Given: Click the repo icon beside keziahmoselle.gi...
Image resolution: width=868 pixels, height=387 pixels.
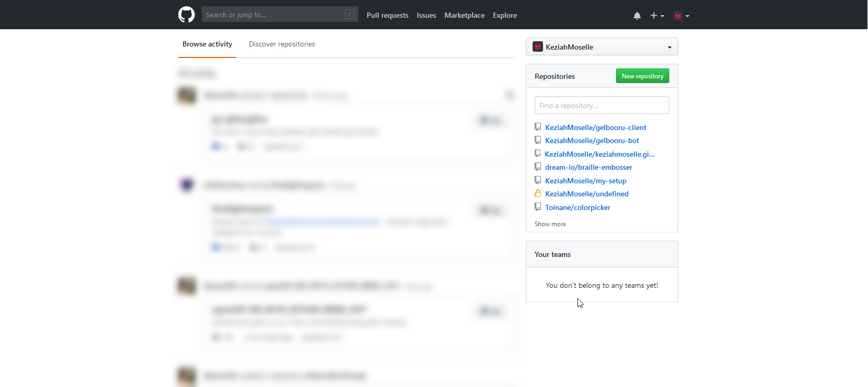Looking at the screenshot, I should (x=538, y=154).
